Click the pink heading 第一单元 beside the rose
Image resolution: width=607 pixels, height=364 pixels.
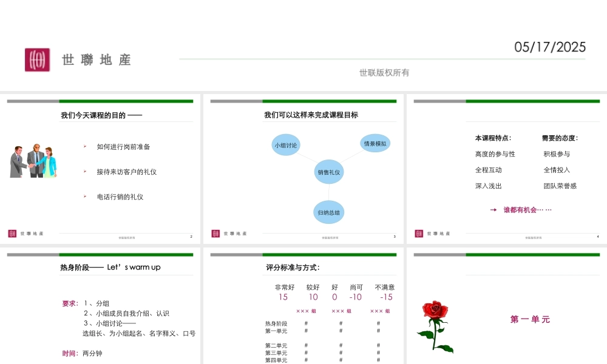pyautogui.click(x=530, y=320)
